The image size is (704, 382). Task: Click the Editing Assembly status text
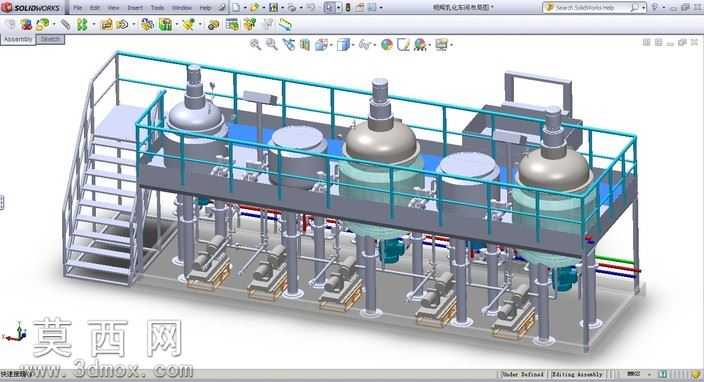577,374
